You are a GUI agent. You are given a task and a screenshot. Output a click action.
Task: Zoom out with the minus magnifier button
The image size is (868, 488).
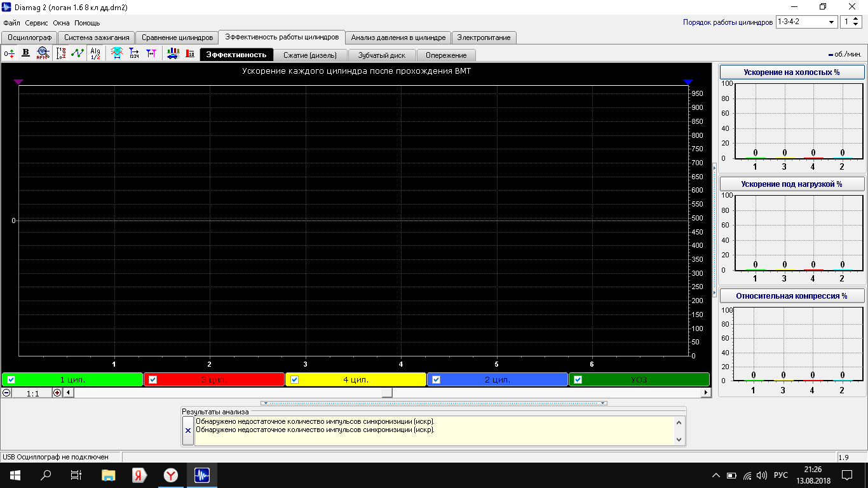pos(6,393)
